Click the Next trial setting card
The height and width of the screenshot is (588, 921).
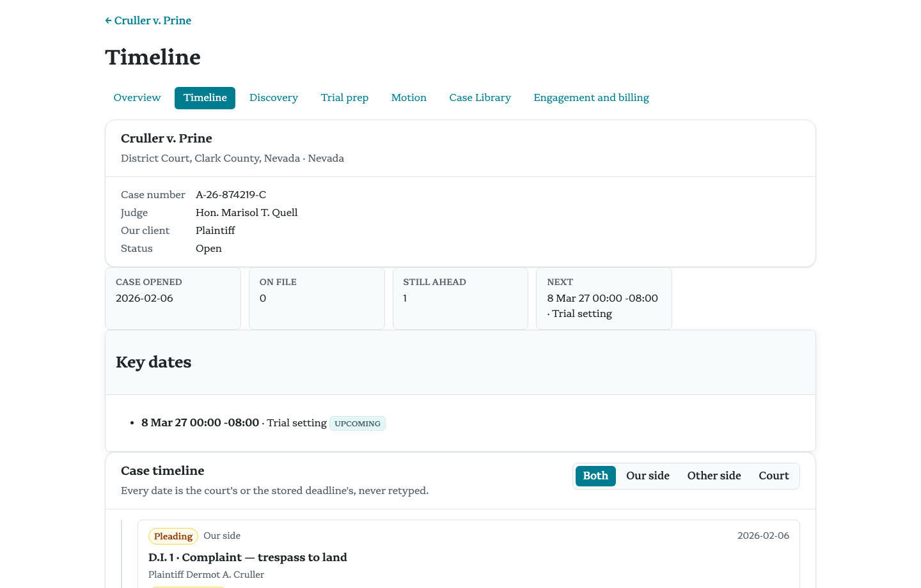pyautogui.click(x=604, y=298)
